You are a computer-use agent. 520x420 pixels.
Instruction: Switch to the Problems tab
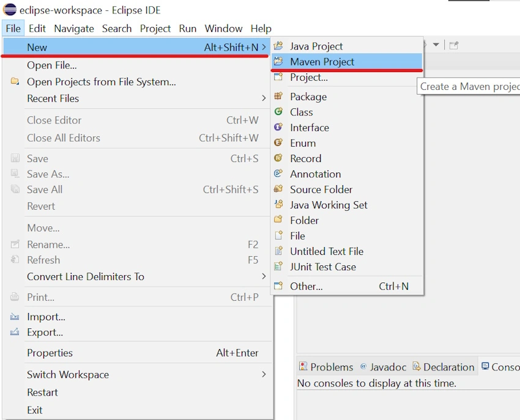[x=326, y=367]
